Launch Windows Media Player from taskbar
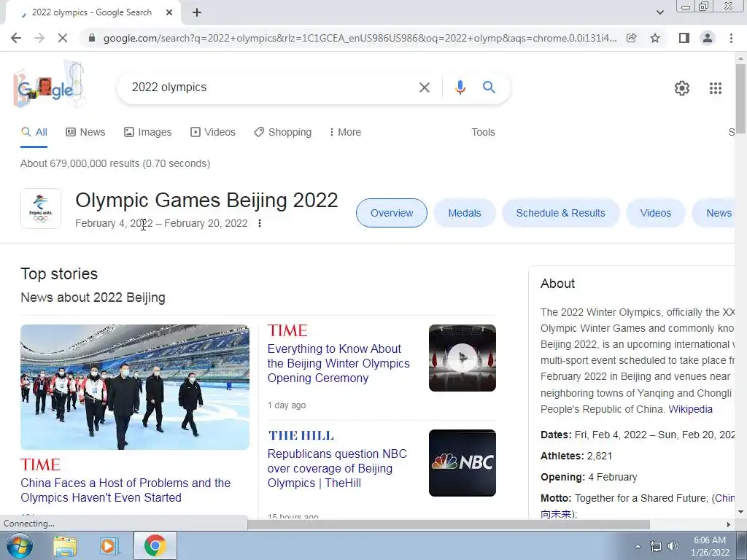This screenshot has width=747, height=560. coord(109,546)
